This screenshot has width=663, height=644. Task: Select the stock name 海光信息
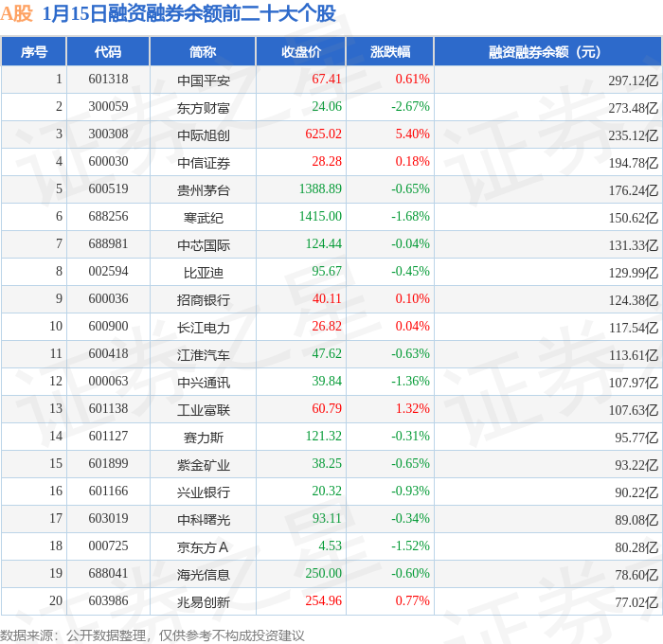[x=204, y=575]
